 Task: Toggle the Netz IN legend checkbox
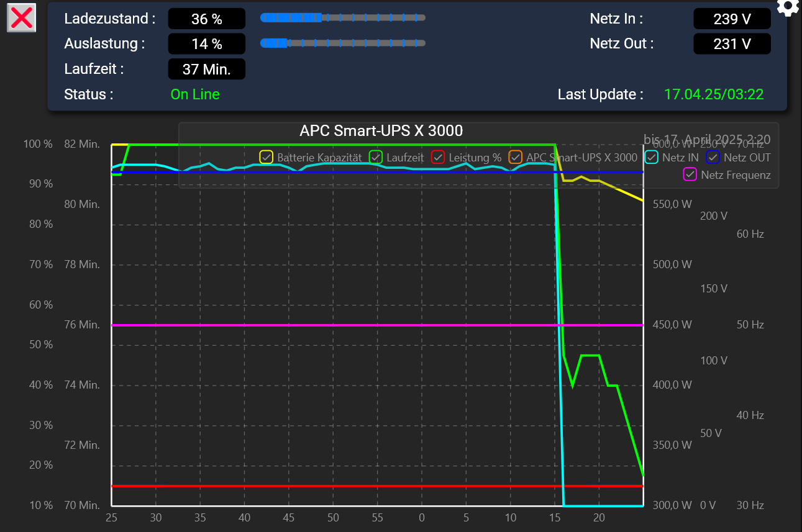pyautogui.click(x=652, y=157)
